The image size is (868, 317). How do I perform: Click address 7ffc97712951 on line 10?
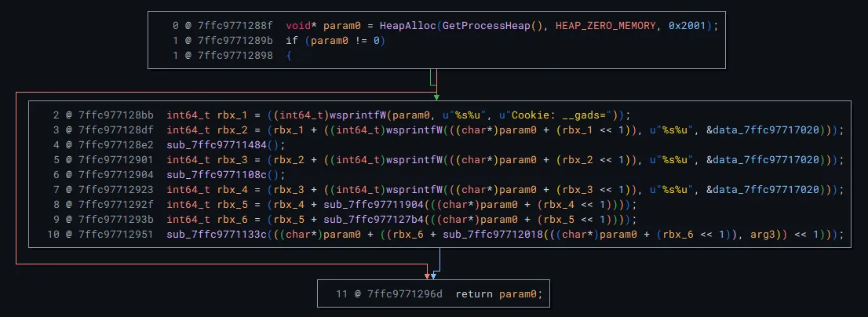coord(116,235)
